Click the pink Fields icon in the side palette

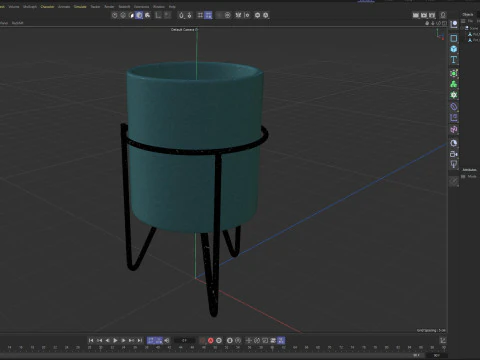click(454, 129)
